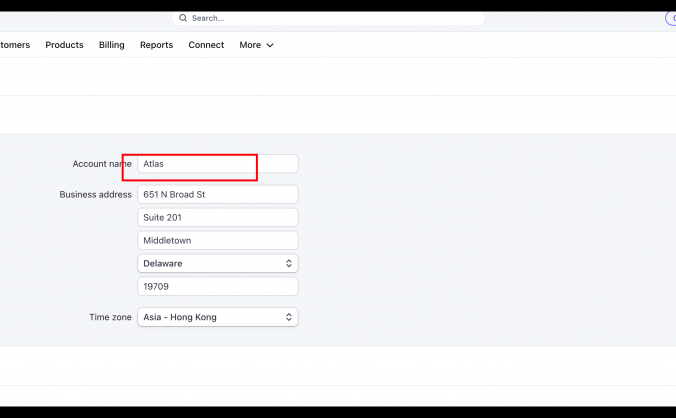Viewport: 676px width, 418px height.
Task: Expand the More navigation menu
Action: 250,45
